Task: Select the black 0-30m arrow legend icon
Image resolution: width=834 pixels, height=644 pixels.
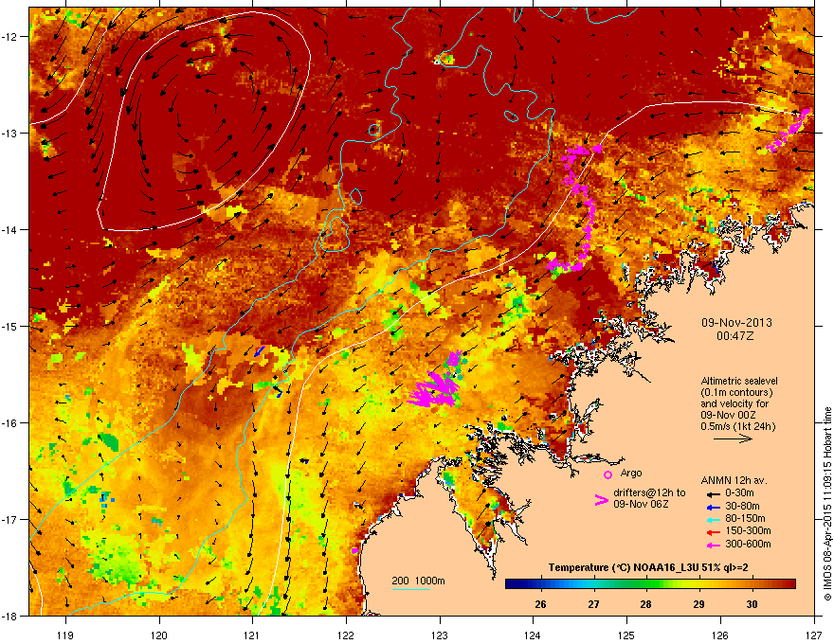Action: coord(714,493)
